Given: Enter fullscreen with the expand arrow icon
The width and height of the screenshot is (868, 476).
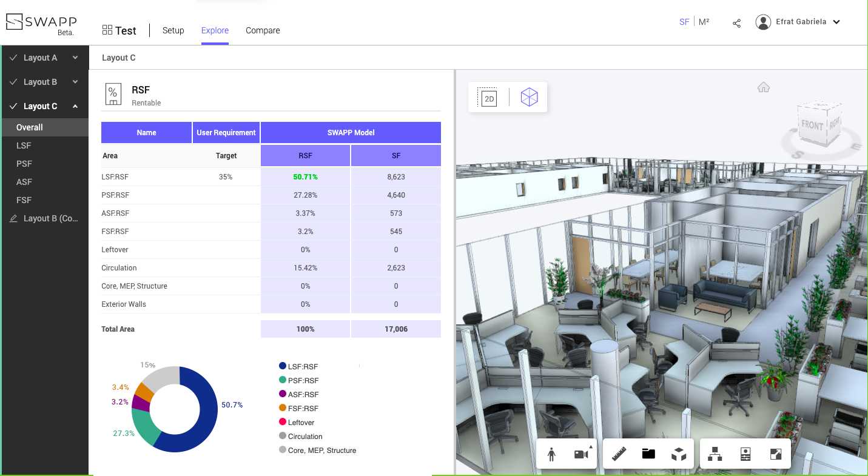Looking at the screenshot, I should click(776, 454).
